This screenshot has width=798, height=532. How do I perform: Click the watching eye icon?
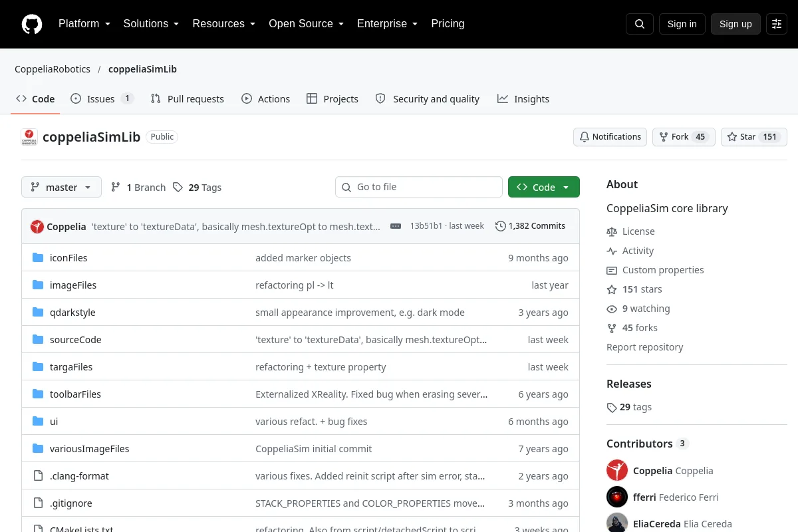point(612,309)
